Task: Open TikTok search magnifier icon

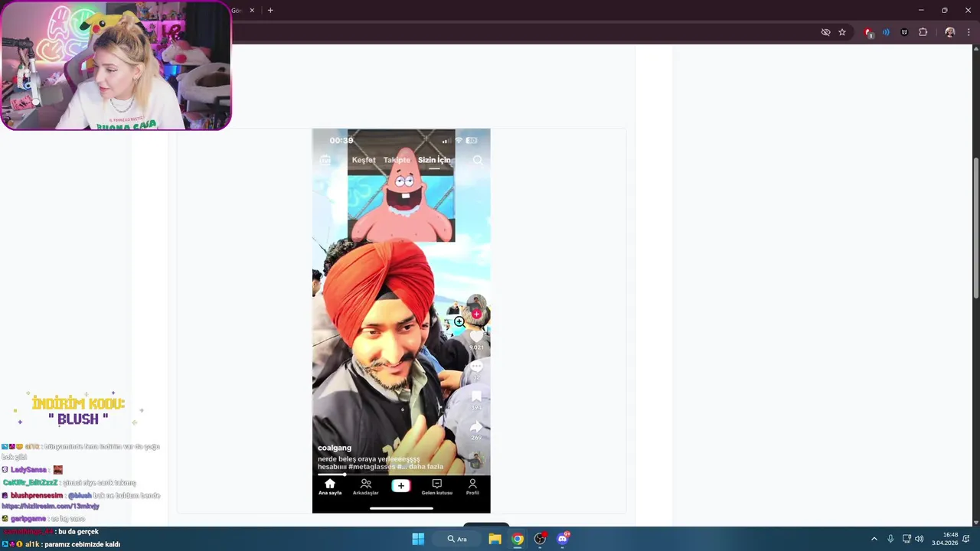Action: point(478,160)
